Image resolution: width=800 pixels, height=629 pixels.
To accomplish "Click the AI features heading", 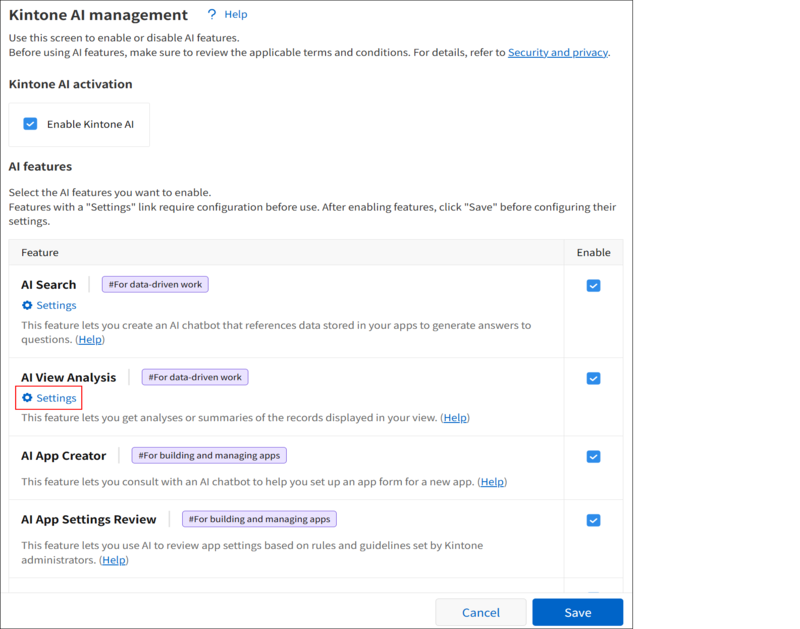I will coord(40,167).
